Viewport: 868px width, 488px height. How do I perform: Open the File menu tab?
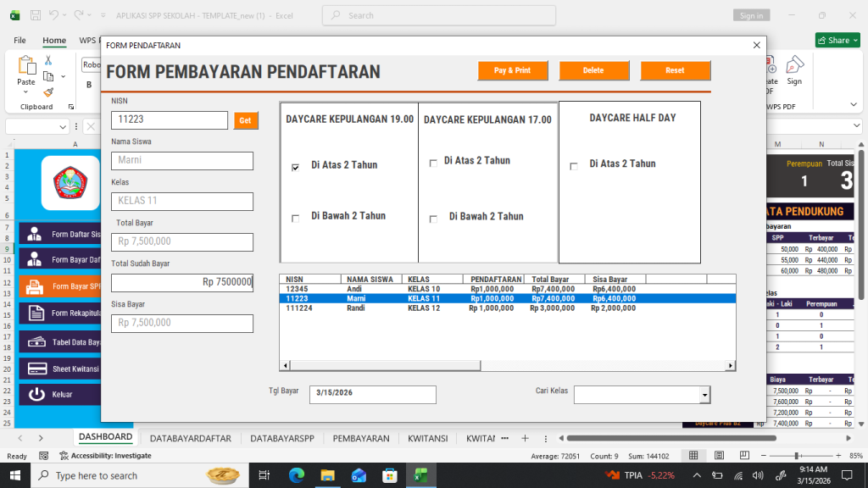pyautogui.click(x=19, y=40)
